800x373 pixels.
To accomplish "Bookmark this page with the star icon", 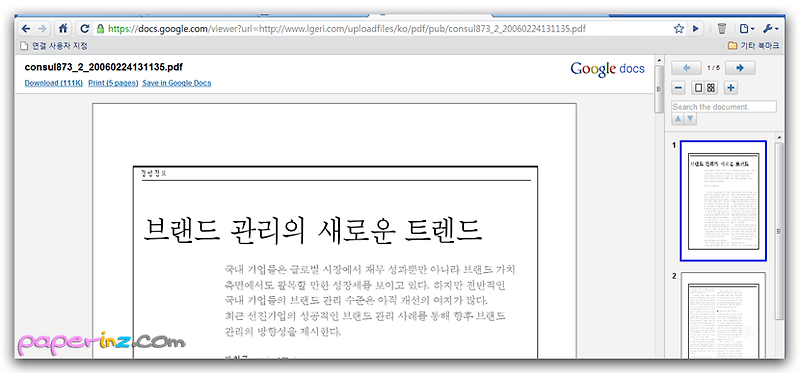I will [x=678, y=29].
